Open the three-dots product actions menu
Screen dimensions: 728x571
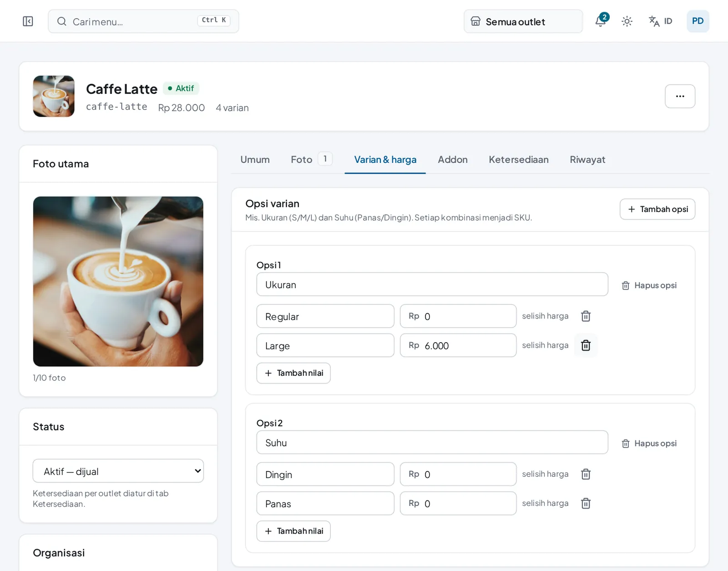coord(680,96)
